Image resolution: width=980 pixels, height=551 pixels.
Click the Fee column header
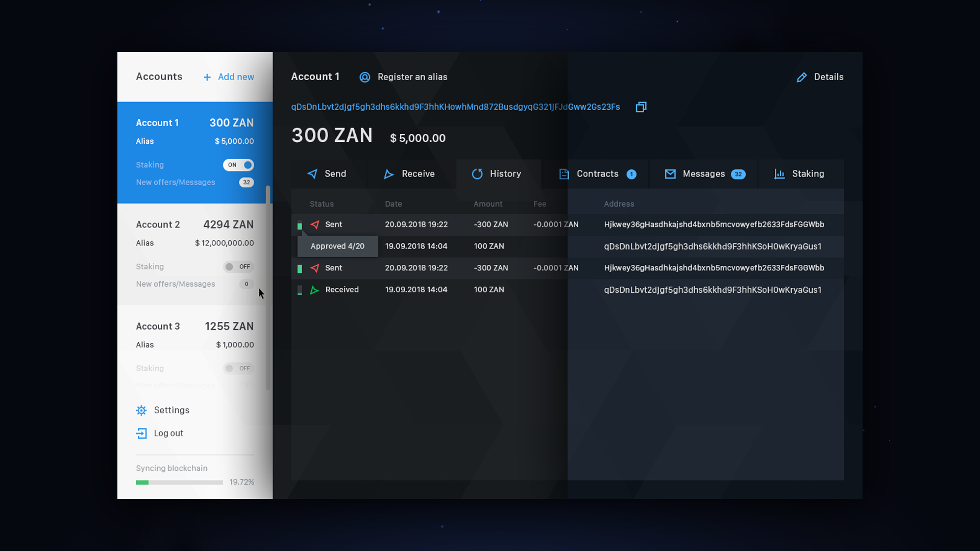540,204
